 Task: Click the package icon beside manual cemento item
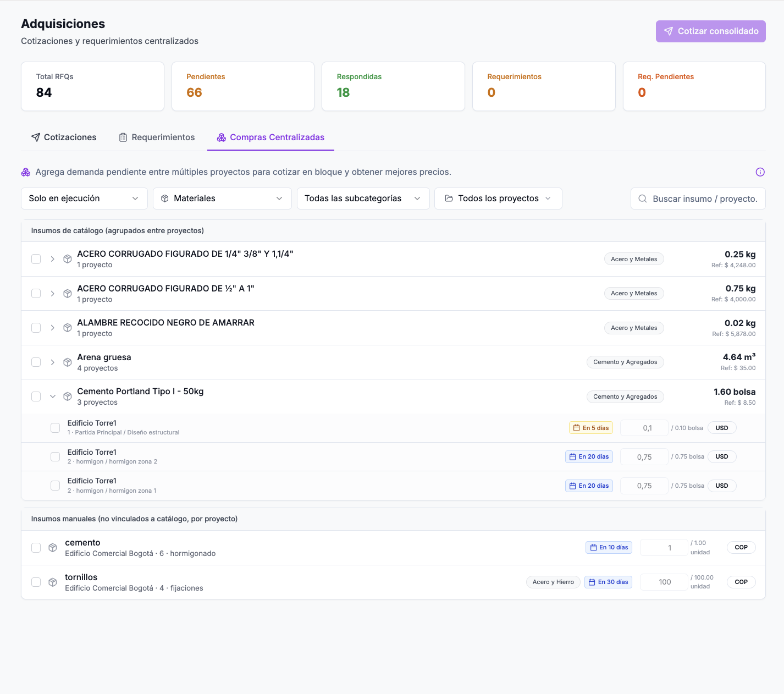53,548
